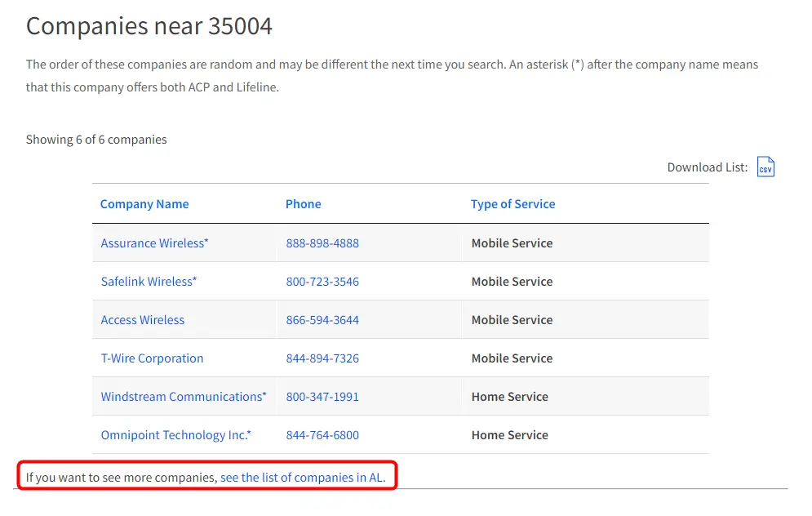The width and height of the screenshot is (812, 516).
Task: Click Mobile Service in Assurance Wireless row
Action: [512, 243]
